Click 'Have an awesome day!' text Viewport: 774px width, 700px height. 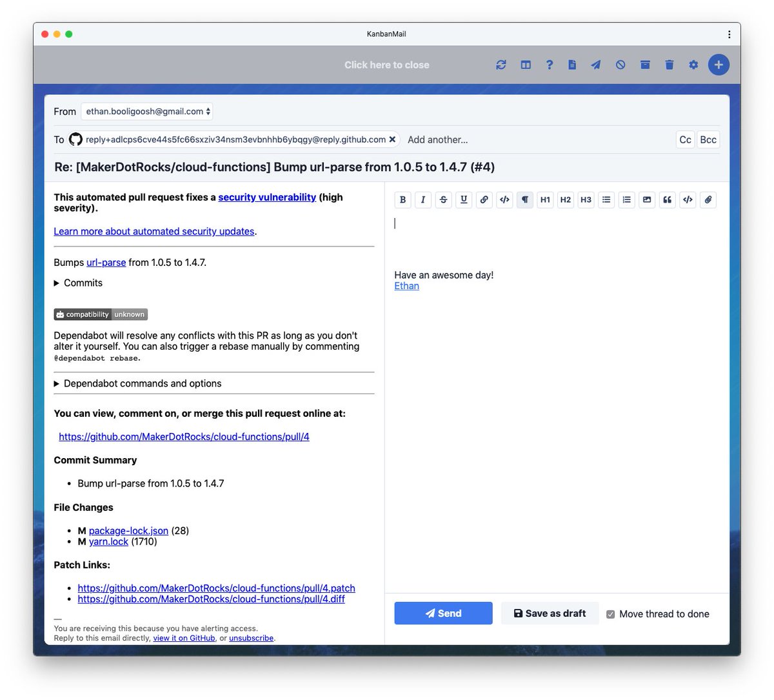coord(444,275)
